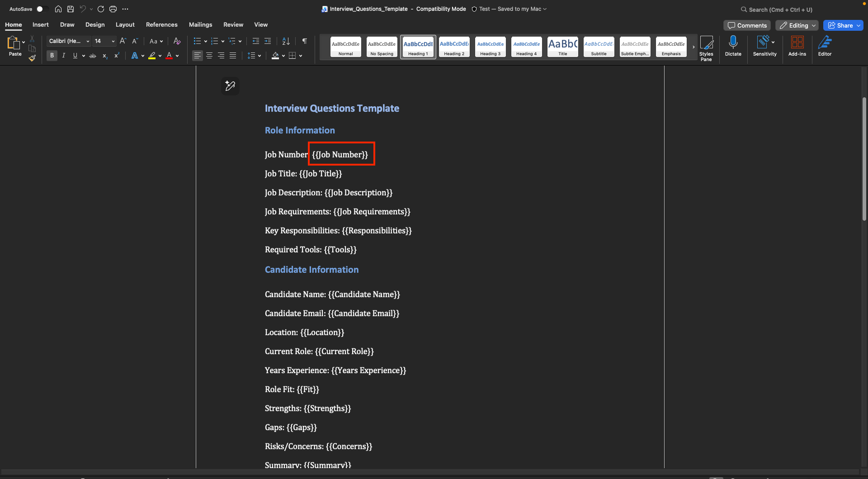
Task: Click the Comments button
Action: [747, 25]
